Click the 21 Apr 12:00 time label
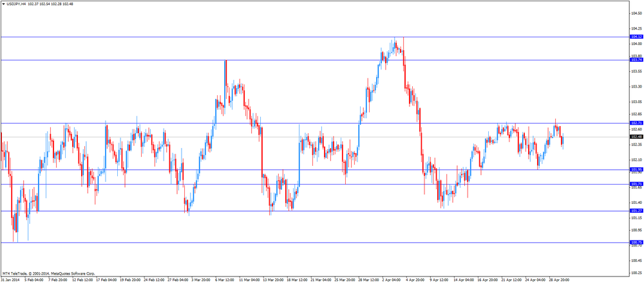The image size is (644, 283). (x=510, y=280)
